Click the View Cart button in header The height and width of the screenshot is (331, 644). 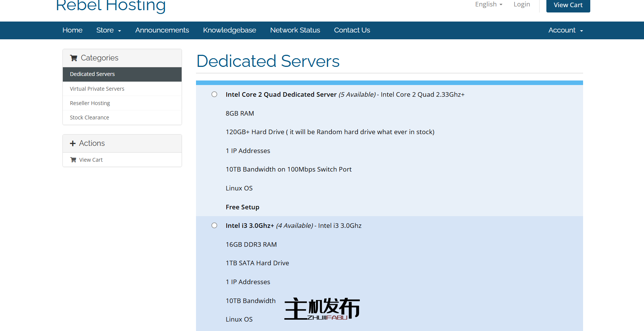[568, 5]
